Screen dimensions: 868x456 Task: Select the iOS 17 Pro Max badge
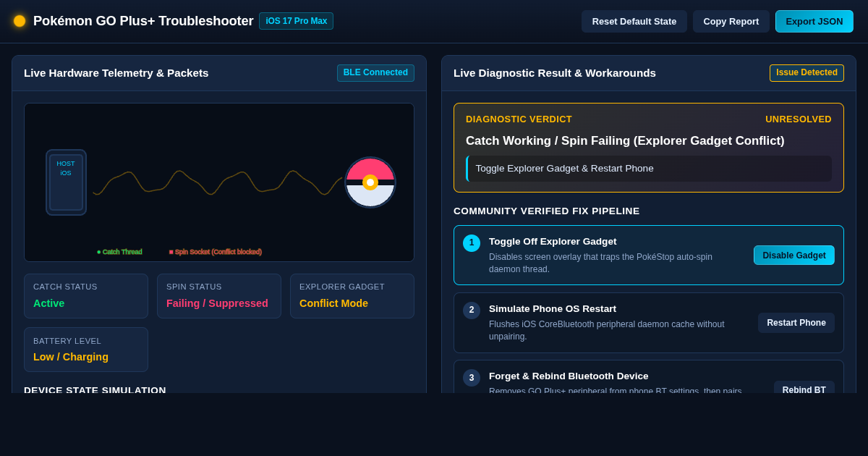click(297, 21)
